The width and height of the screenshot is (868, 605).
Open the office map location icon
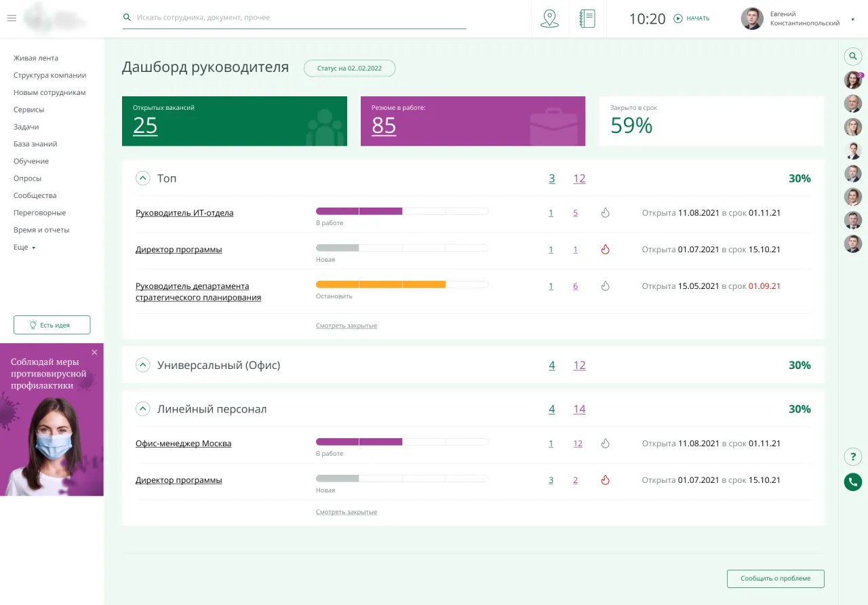coord(550,18)
